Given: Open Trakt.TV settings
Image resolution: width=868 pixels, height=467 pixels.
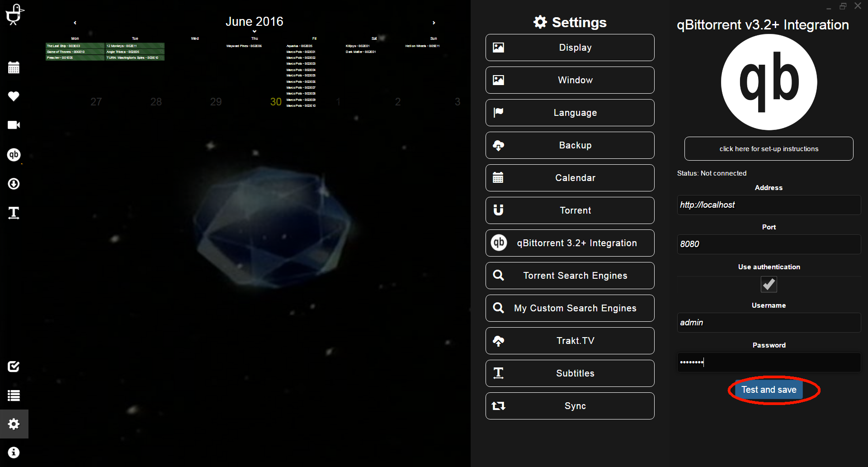Looking at the screenshot, I should point(570,341).
